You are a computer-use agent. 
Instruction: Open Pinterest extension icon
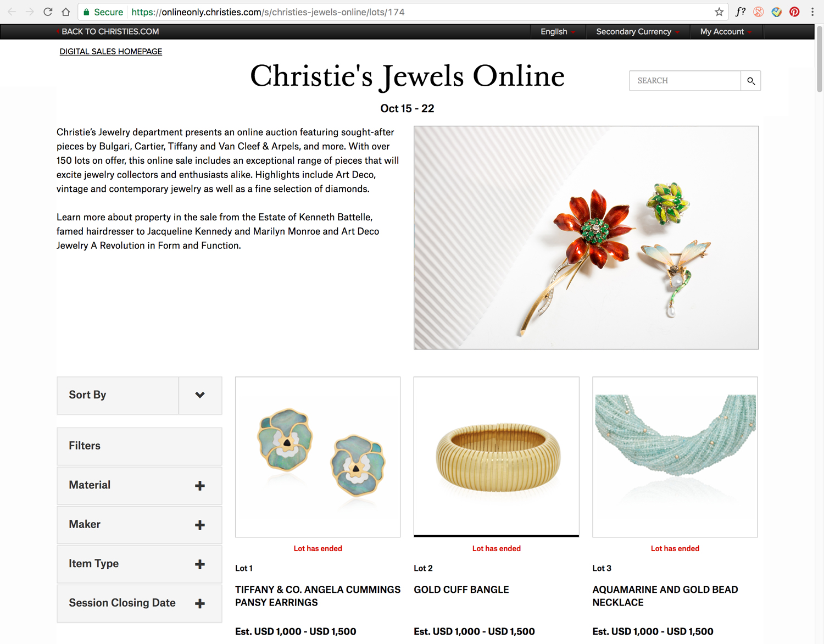click(794, 12)
